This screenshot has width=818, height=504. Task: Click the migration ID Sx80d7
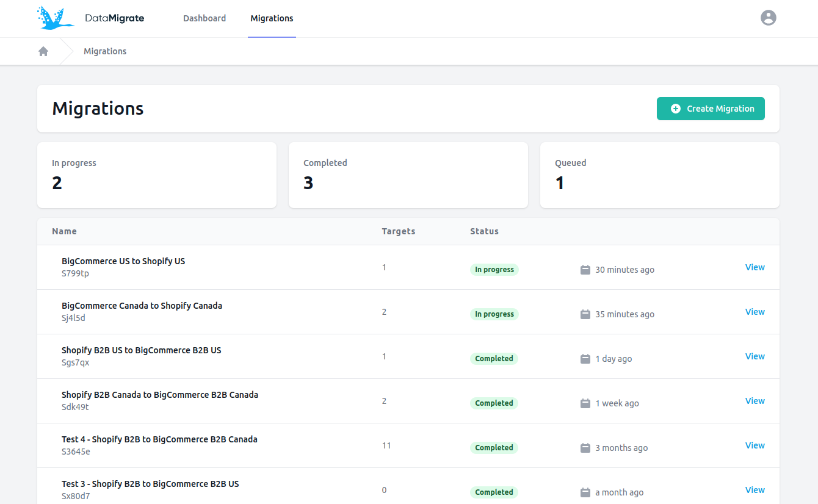[x=76, y=496]
